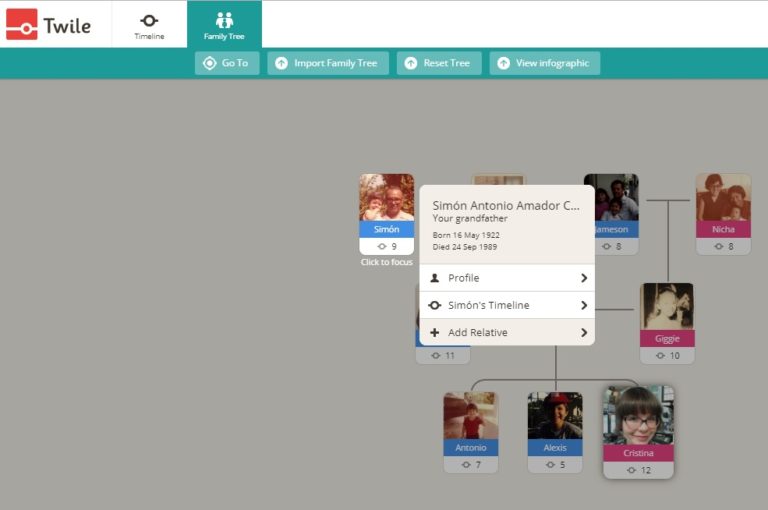The height and width of the screenshot is (510, 768).
Task: Click Import Family Tree button
Action: (x=328, y=63)
